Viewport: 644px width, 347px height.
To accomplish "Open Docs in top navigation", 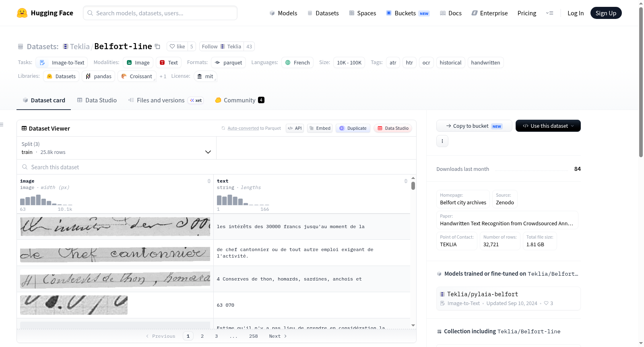I will tap(451, 13).
